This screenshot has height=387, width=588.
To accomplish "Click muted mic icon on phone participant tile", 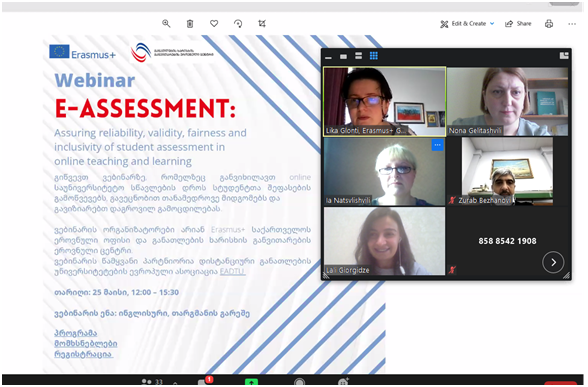I will pyautogui.click(x=452, y=270).
